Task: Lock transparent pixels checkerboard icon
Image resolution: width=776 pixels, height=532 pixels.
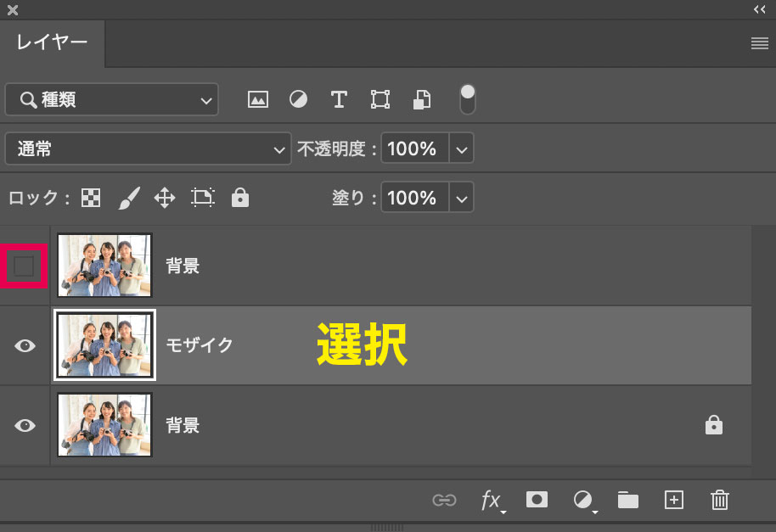Action: [91, 198]
